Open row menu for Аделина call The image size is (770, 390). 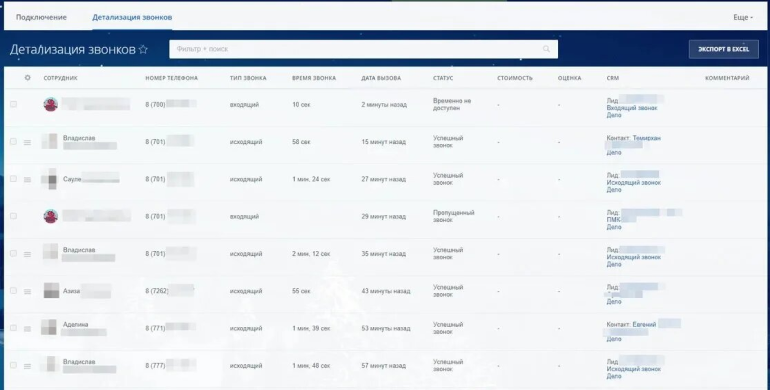[x=28, y=329]
